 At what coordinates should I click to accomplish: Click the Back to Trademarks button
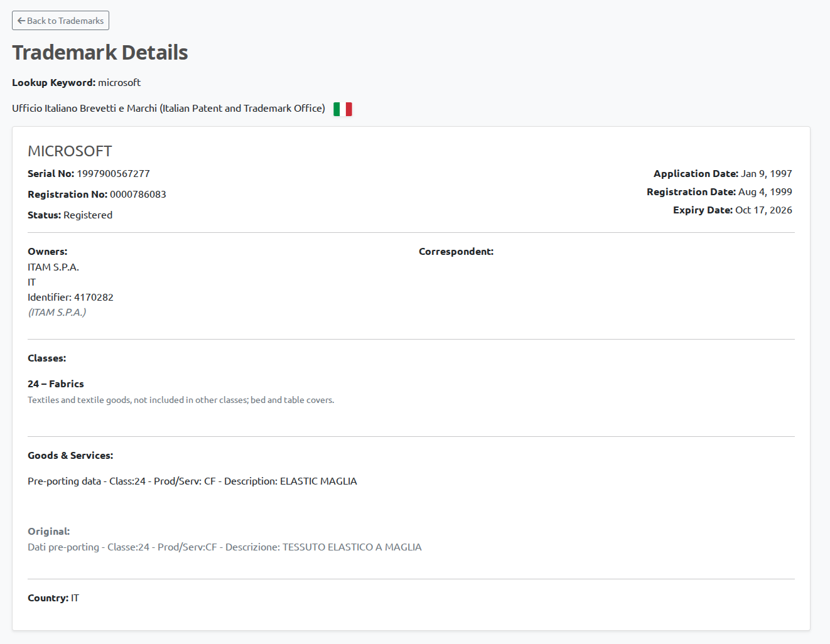point(60,21)
